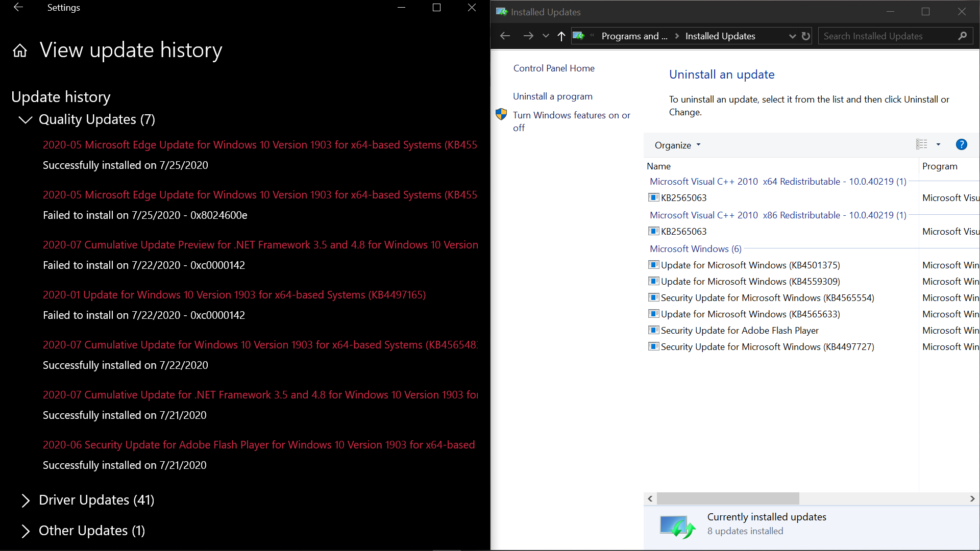Image resolution: width=980 pixels, height=551 pixels.
Task: Open successfully installed 2020-05 Microsoft Edge Update link
Action: 260,145
